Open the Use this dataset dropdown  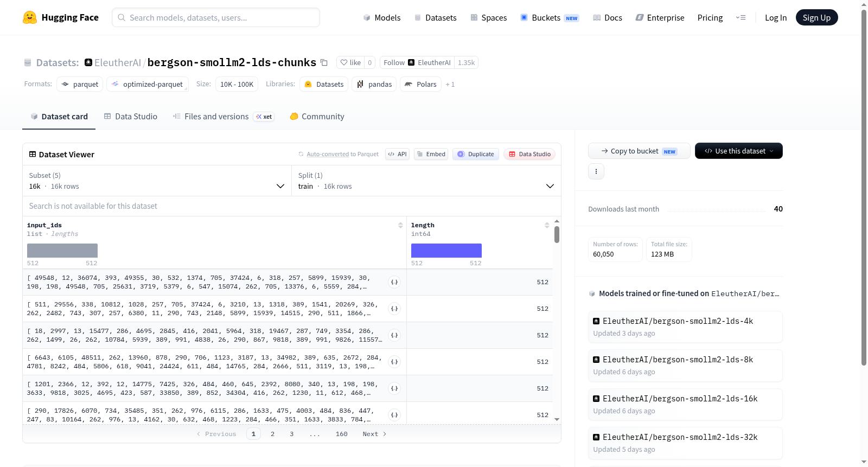coord(739,151)
